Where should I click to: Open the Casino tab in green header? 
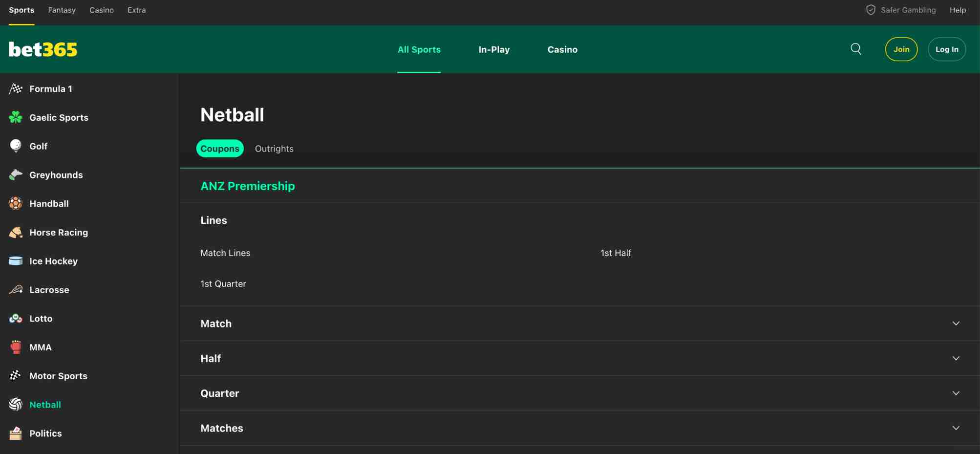[x=562, y=49]
